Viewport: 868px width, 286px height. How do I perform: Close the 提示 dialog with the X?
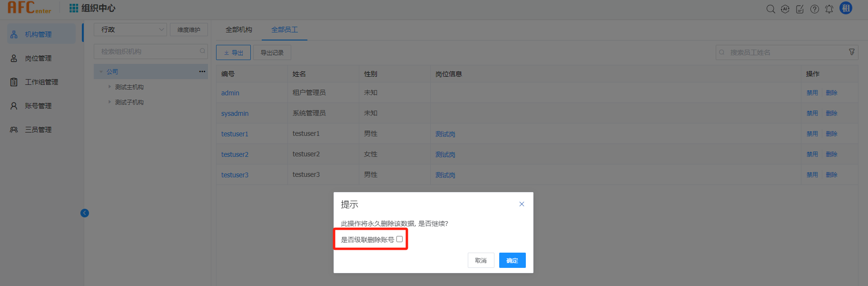[522, 204]
